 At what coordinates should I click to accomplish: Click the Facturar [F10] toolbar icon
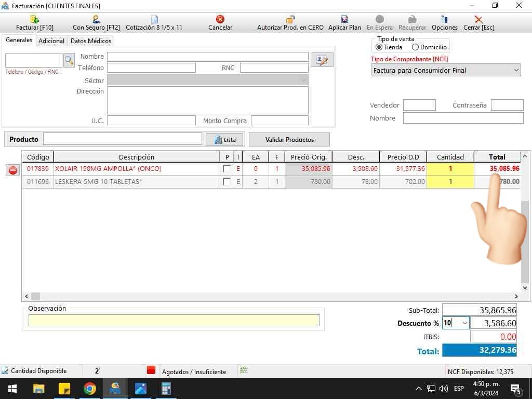coord(35,20)
